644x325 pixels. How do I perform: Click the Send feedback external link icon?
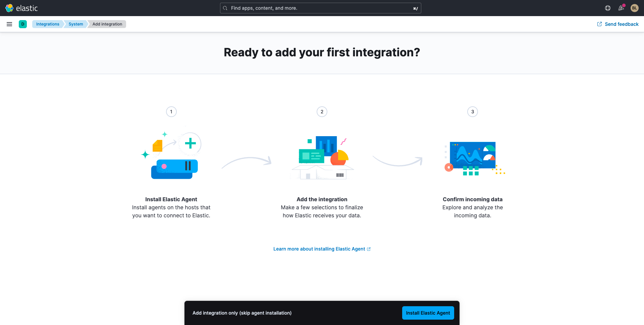pos(599,24)
